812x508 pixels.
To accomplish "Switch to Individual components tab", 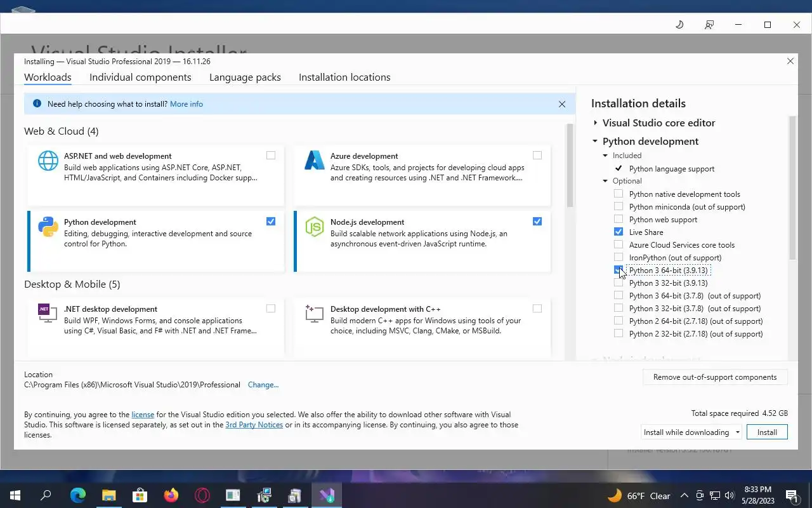I will click(140, 77).
